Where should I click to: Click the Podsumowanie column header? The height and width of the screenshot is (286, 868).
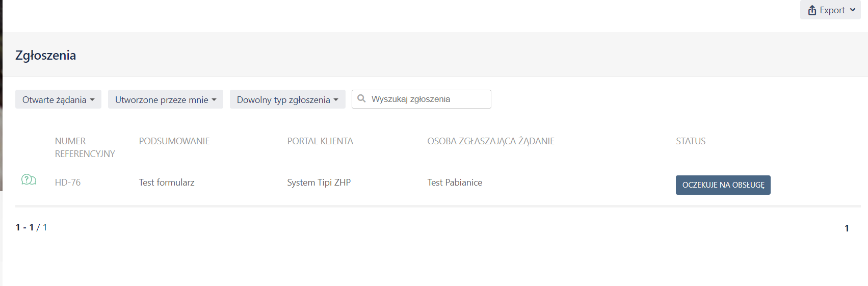174,141
